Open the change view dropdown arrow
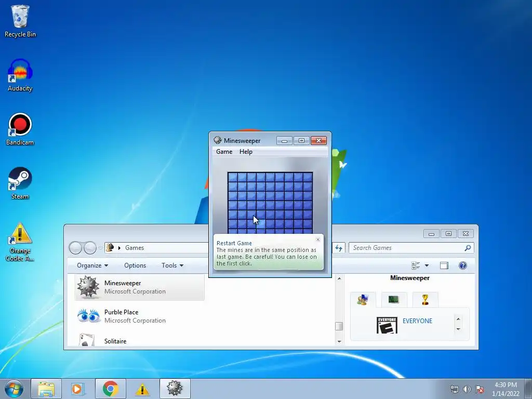The width and height of the screenshot is (532, 399). click(x=427, y=265)
